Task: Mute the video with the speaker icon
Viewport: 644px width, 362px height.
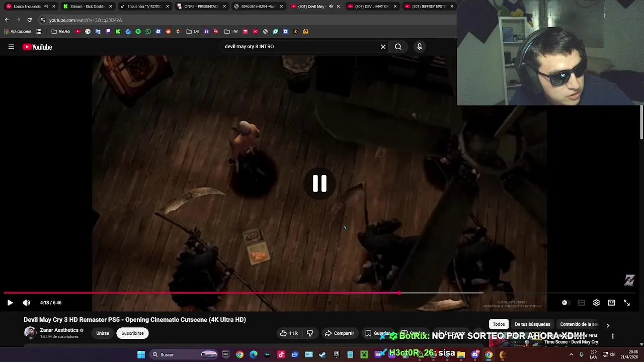Action: coord(27,303)
